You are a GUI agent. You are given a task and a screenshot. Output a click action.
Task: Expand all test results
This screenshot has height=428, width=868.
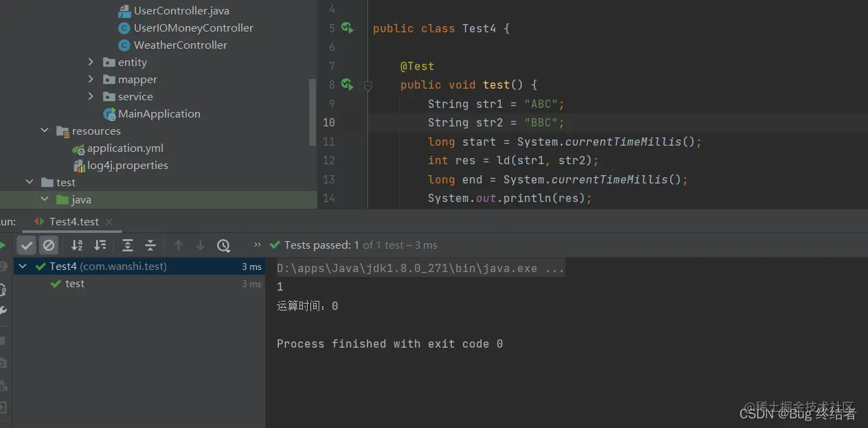pos(128,245)
